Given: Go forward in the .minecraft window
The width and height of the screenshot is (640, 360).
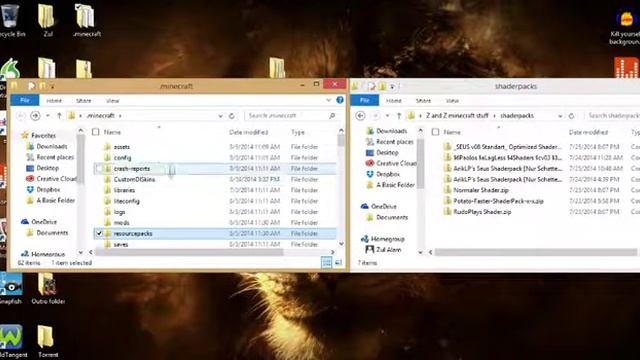Looking at the screenshot, I should coord(36,116).
